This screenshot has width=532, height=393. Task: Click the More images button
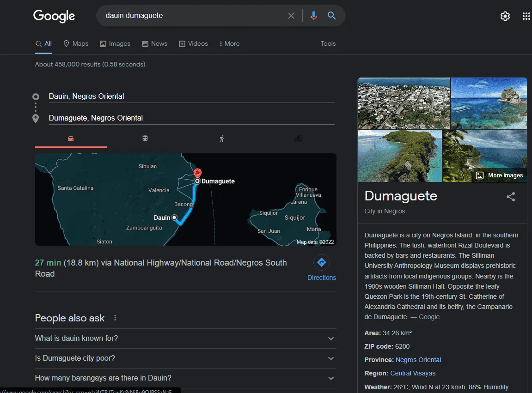click(501, 175)
